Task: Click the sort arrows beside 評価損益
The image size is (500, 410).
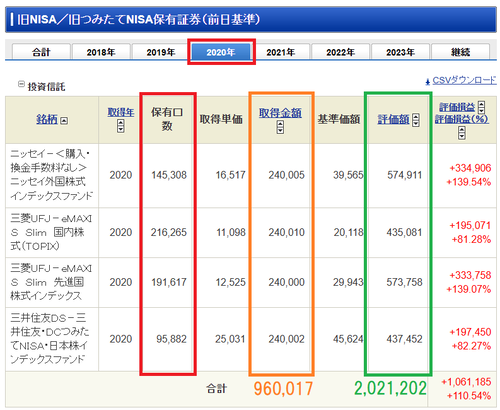Action: pos(481,107)
